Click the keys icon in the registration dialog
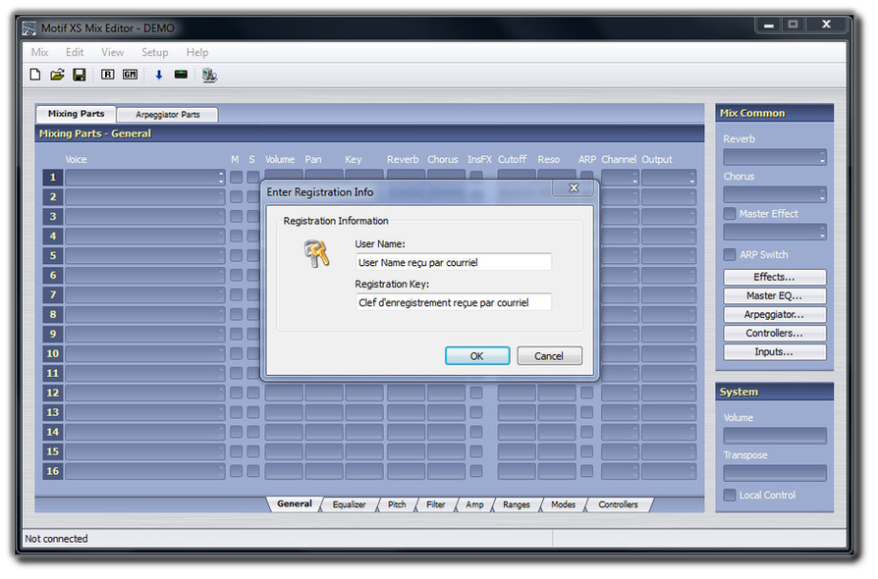The width and height of the screenshot is (878, 579). 317,253
